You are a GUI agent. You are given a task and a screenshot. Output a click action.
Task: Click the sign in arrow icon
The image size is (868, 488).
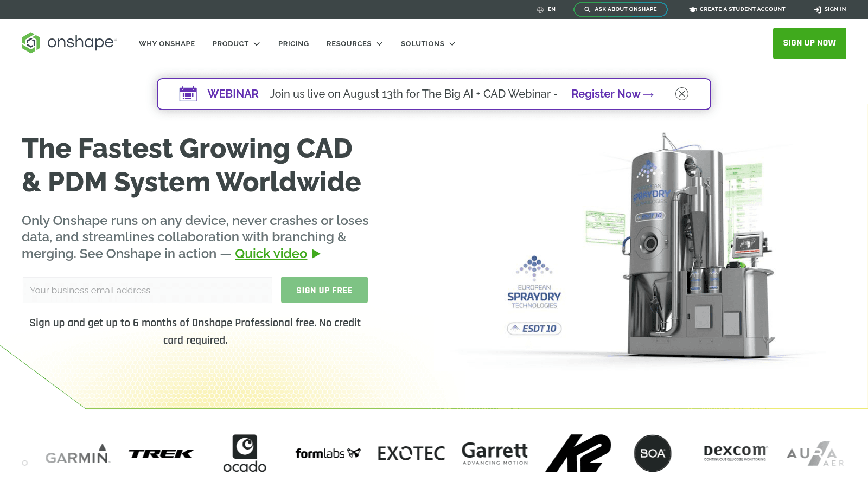818,9
